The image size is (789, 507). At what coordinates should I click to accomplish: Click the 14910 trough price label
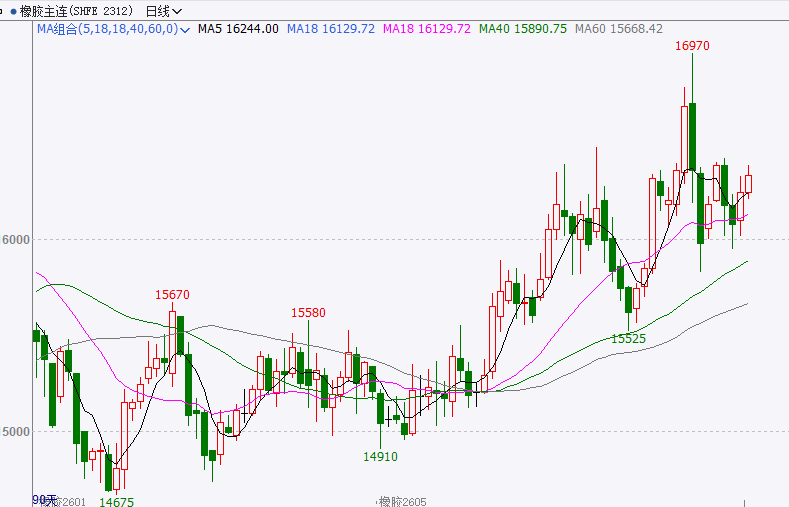pyautogui.click(x=380, y=456)
